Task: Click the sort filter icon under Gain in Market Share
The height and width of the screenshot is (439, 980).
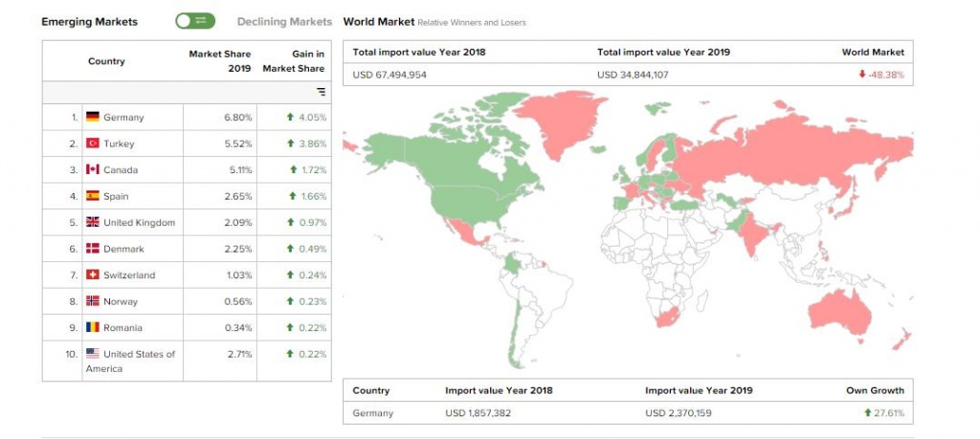Action: 321,92
